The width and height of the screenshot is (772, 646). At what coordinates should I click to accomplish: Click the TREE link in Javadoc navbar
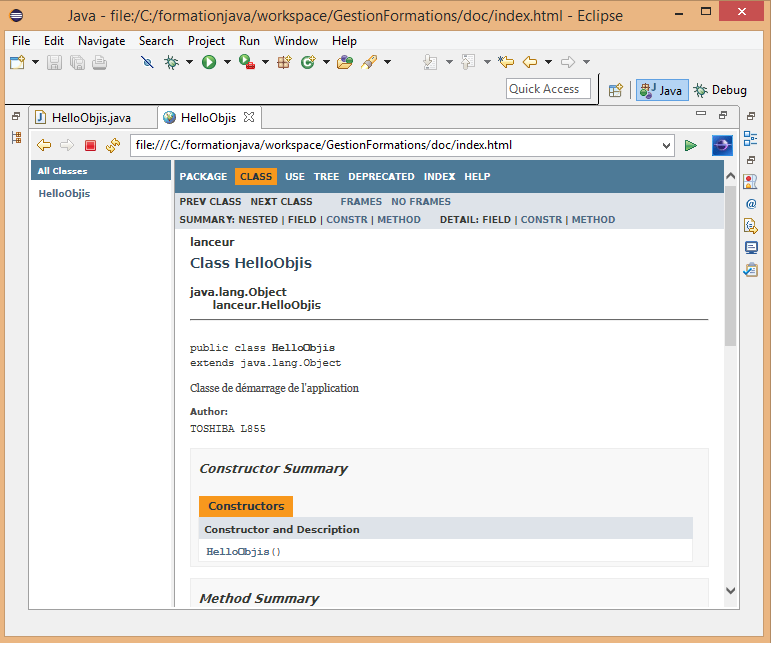pos(326,176)
